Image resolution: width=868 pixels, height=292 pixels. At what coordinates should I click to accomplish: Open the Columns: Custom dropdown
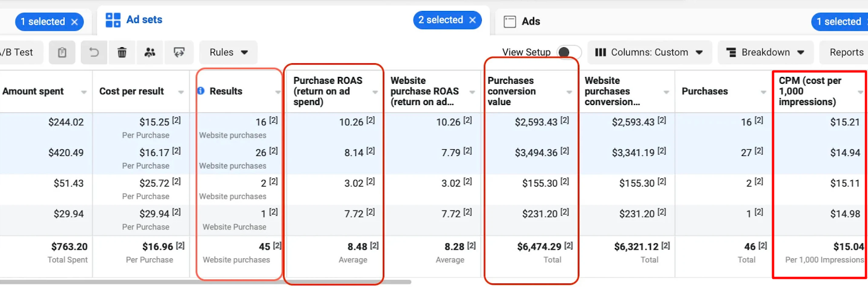[x=649, y=52]
